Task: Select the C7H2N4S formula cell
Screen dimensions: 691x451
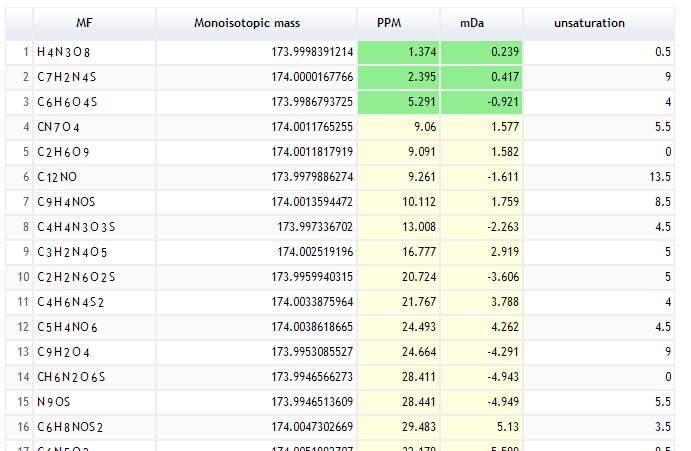Action: tap(94, 77)
